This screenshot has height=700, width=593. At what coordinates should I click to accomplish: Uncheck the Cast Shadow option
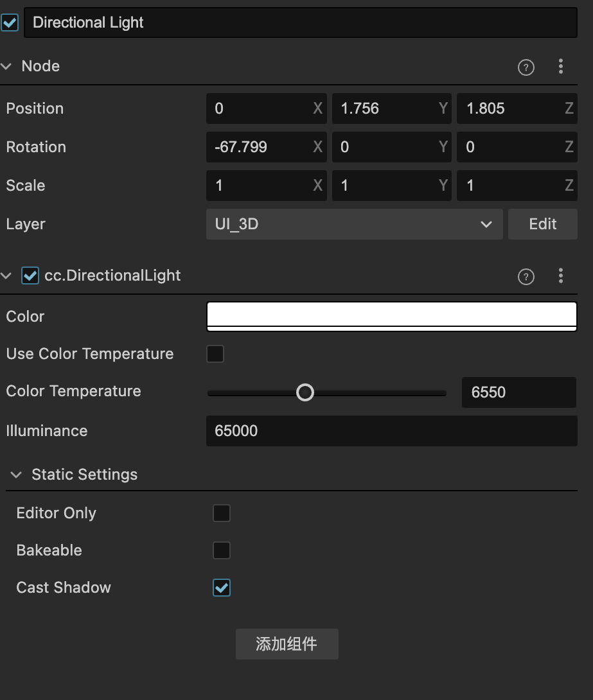click(222, 588)
